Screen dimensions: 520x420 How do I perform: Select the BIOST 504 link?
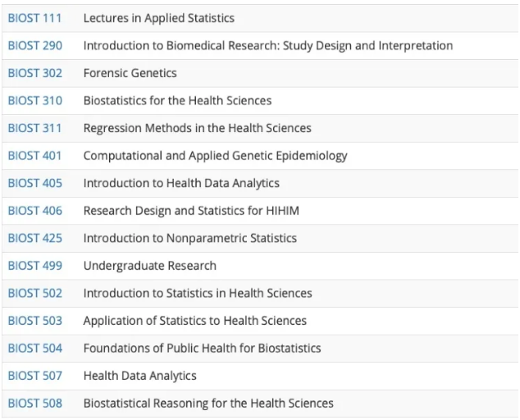[34, 349]
